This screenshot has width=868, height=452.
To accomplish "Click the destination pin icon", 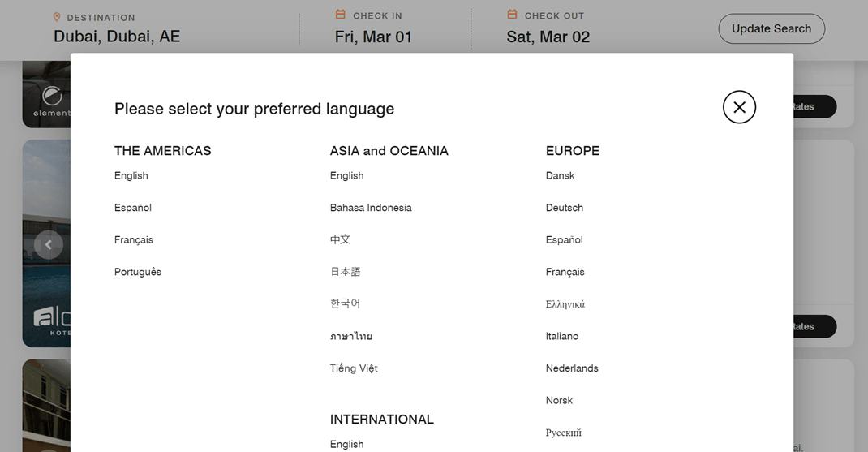I will pos(57,17).
